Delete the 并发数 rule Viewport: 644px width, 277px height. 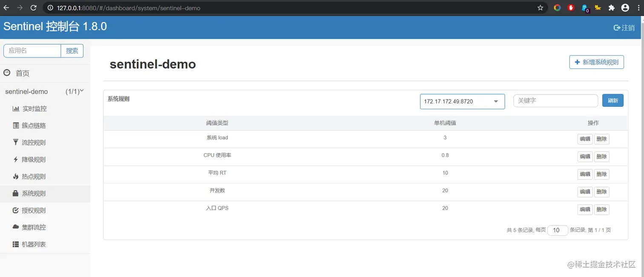point(601,192)
